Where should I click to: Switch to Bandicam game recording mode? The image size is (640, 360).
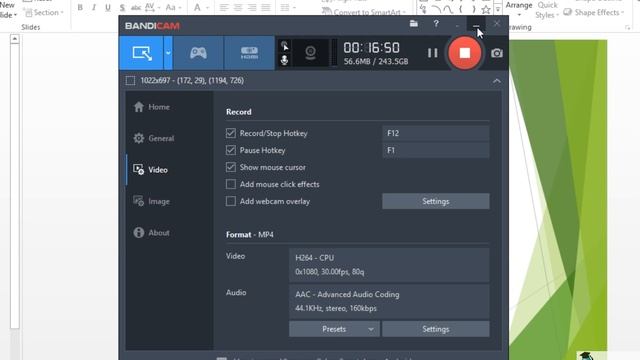coord(198,53)
